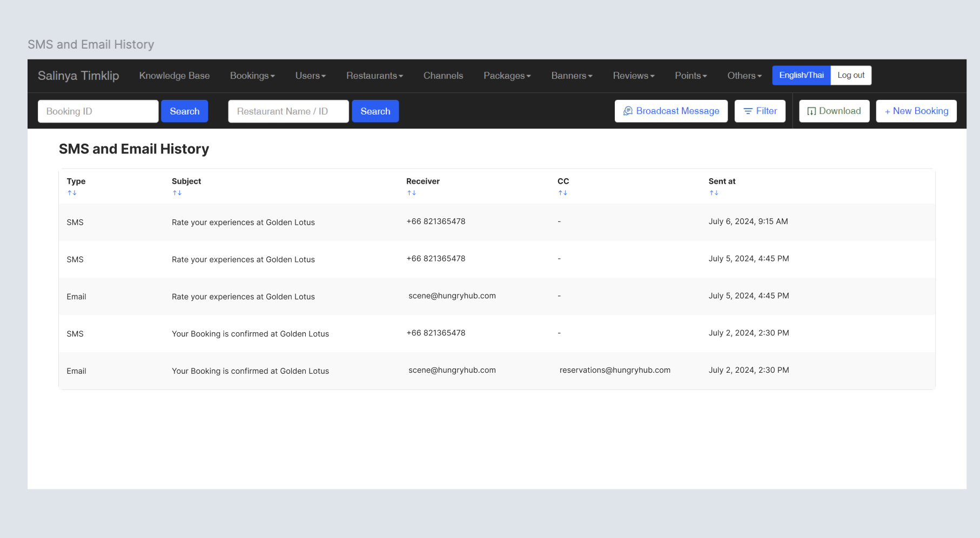Expand the Users dropdown menu

coord(310,76)
